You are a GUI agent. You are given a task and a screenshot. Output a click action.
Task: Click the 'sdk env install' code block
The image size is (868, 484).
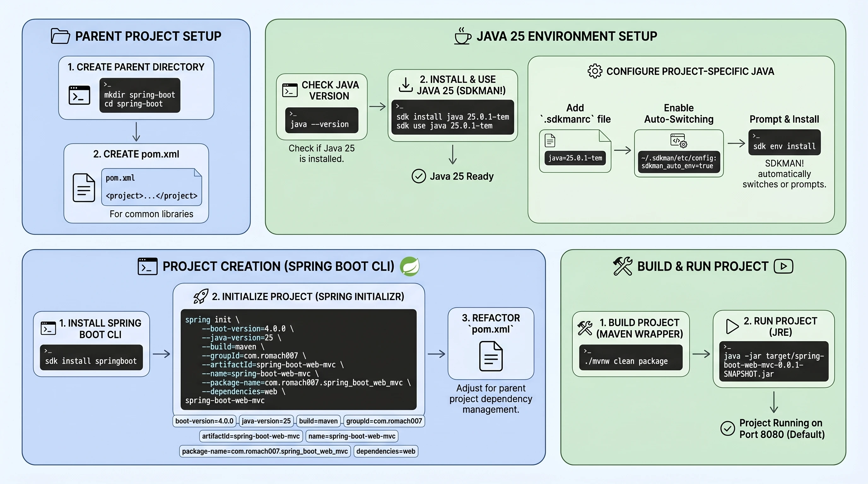point(784,142)
